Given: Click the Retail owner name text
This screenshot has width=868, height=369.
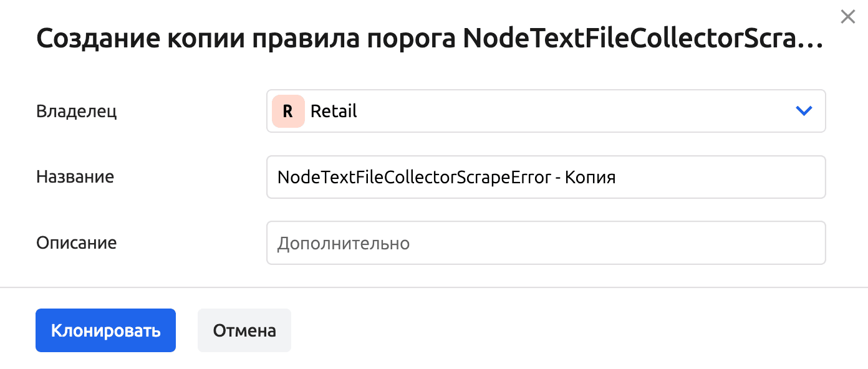Looking at the screenshot, I should 334,112.
